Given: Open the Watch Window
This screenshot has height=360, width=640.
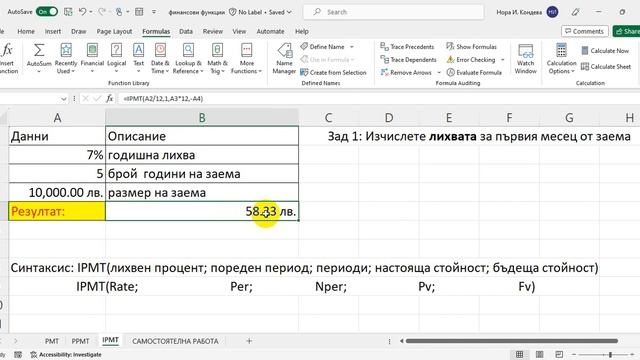Looking at the screenshot, I should click(x=525, y=59).
